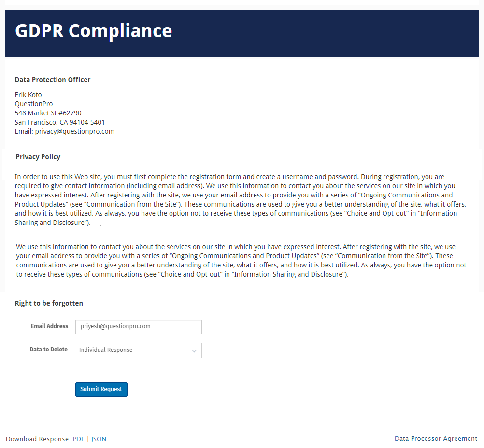Click the Privacy Policy section heading
The height and width of the screenshot is (448, 484).
38,156
